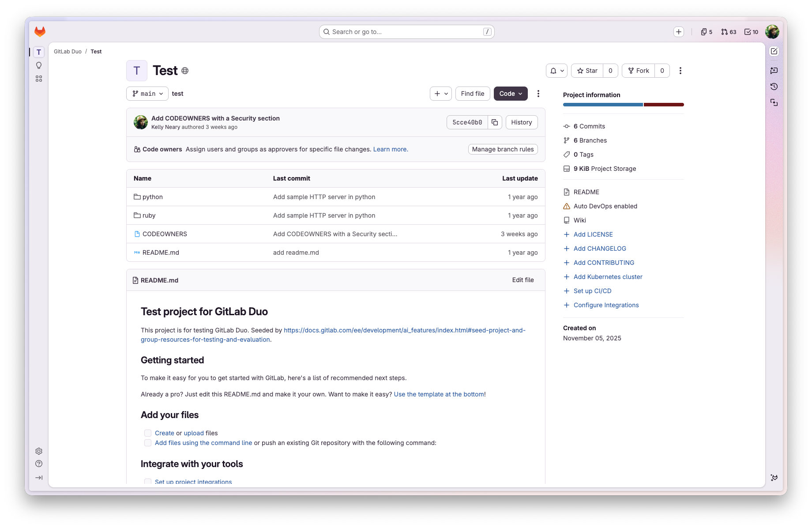Viewport: 812px width, 528px height.
Task: Open the new chat compose icon in right panel
Action: (x=774, y=51)
